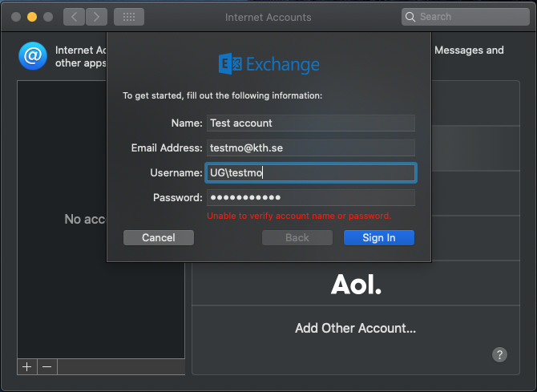Open help with the question mark button
Viewport: 537px width, 392px height.
(499, 354)
